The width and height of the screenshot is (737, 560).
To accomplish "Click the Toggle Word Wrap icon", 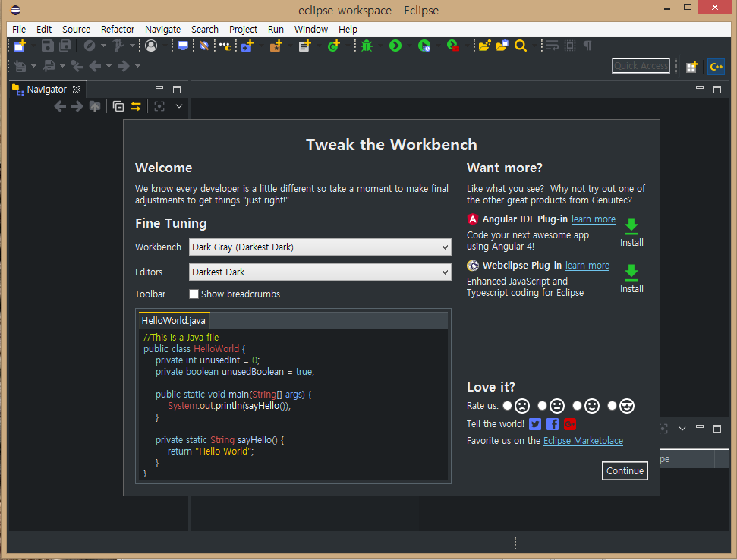I will (553, 46).
